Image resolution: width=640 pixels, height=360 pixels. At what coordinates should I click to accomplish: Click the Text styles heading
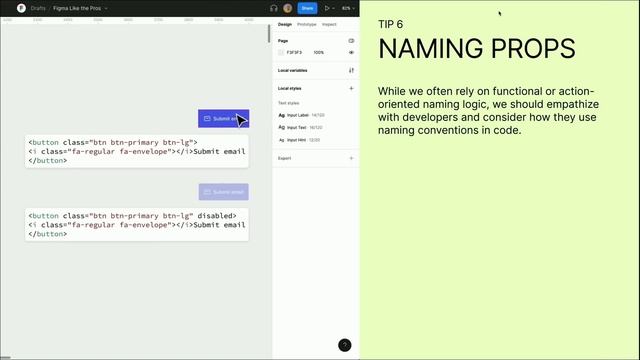[x=289, y=103]
